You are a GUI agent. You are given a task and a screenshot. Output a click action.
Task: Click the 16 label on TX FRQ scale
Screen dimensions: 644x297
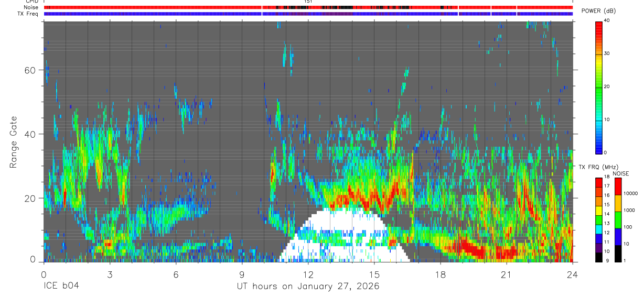607,195
